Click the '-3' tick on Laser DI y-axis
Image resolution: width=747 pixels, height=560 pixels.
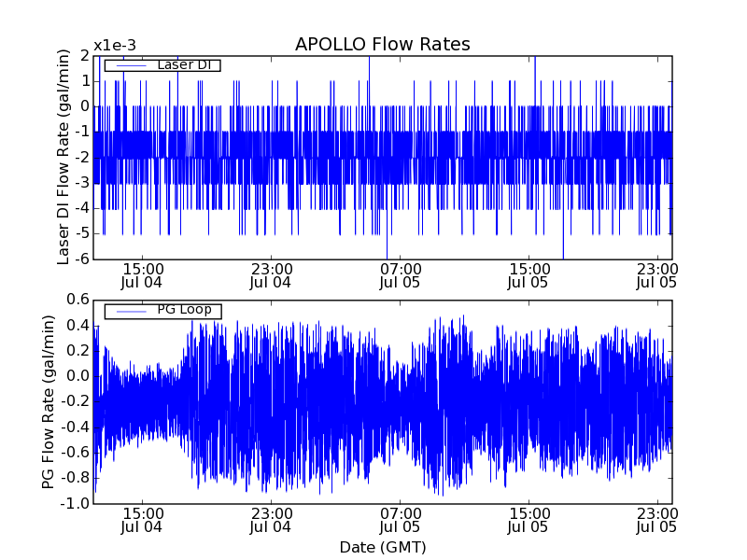pyautogui.click(x=82, y=183)
